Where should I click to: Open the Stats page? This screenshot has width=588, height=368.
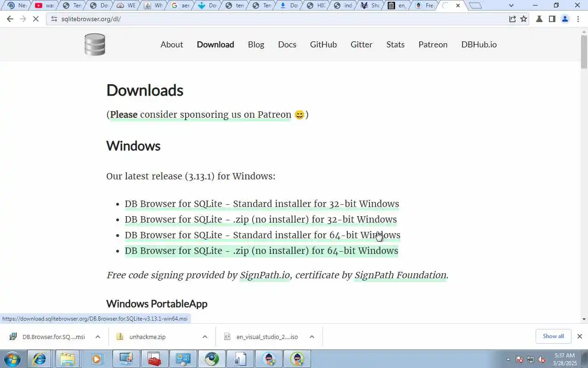tap(396, 45)
